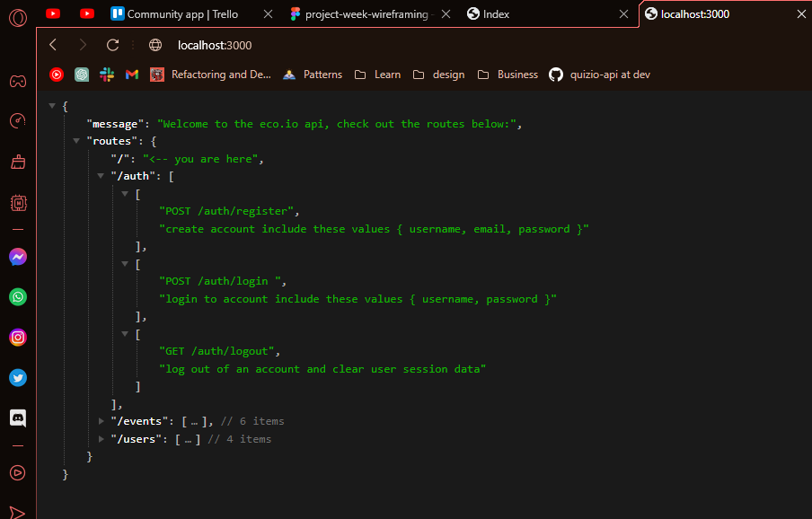812x519 pixels.
Task: Click the Gmail bookmark icon
Action: (x=132, y=75)
